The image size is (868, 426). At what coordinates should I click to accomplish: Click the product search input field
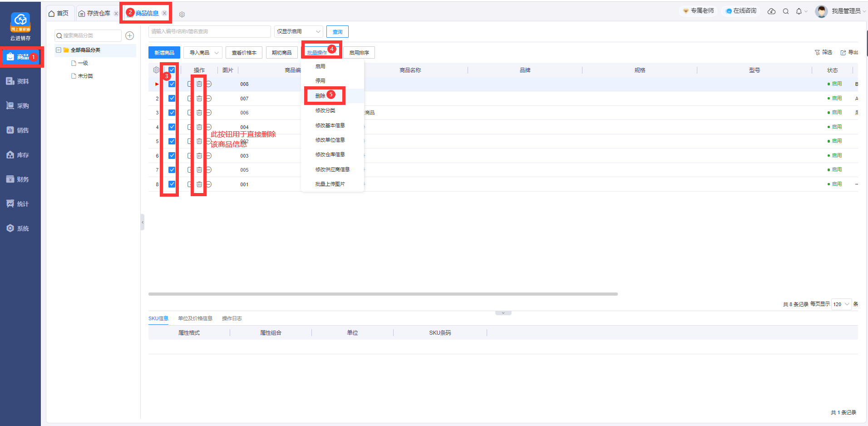pos(209,31)
